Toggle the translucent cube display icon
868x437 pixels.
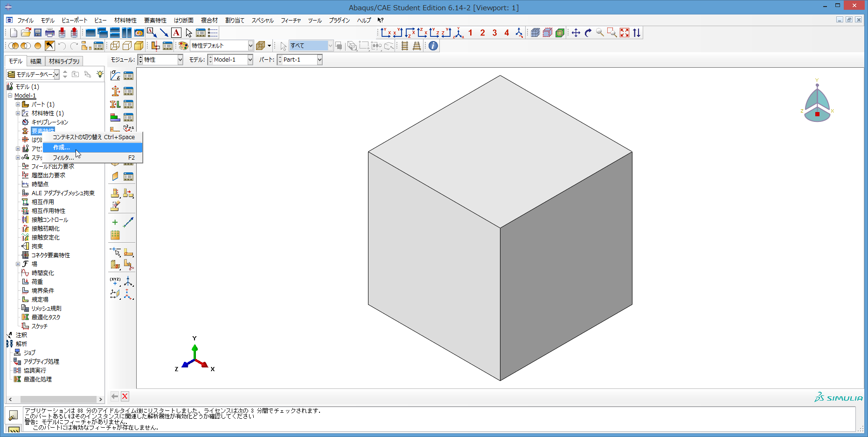tap(548, 33)
